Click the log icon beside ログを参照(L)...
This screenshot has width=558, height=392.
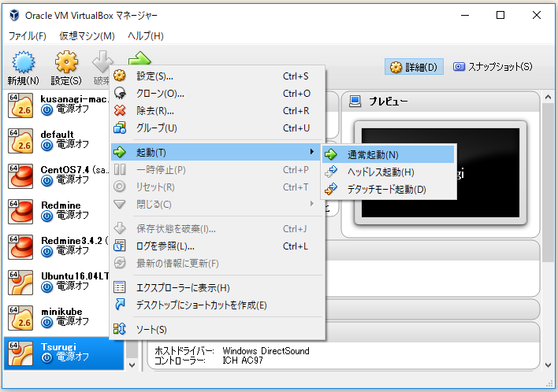click(120, 246)
